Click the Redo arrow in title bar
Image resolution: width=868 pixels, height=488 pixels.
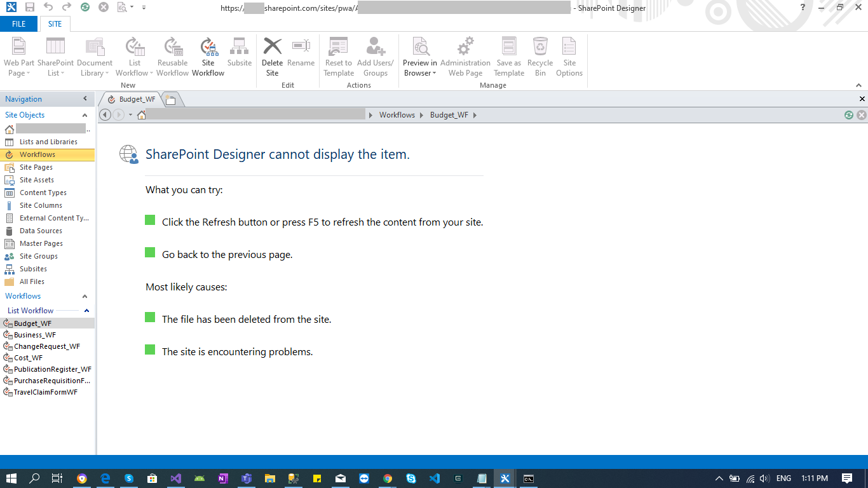(67, 8)
